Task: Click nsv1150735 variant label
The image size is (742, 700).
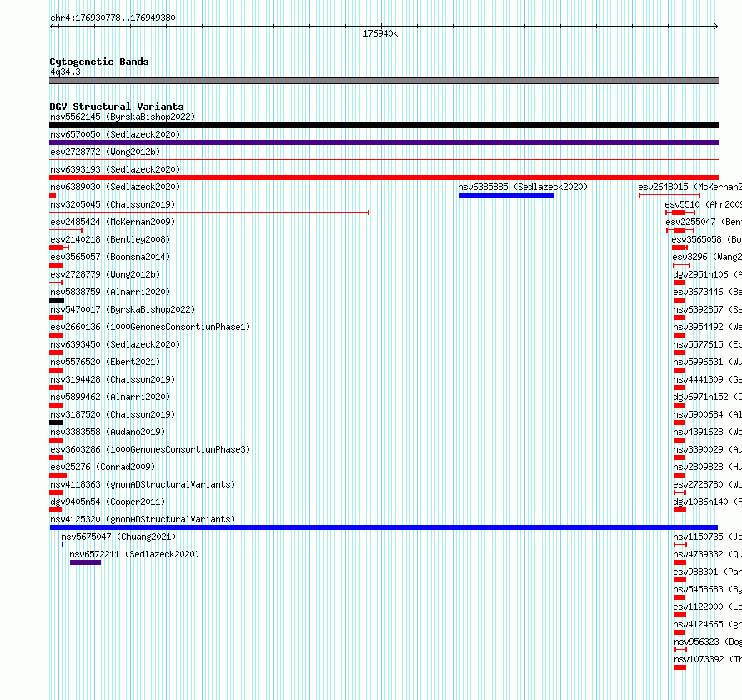Action: tap(708, 537)
